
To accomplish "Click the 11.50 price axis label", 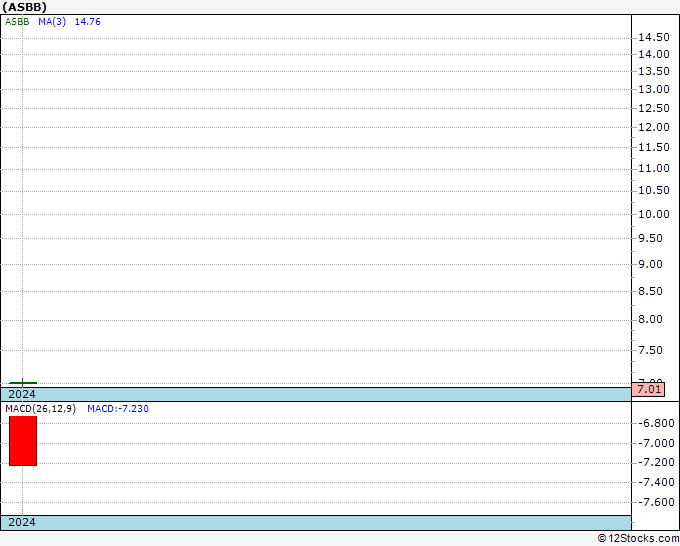I will (x=654, y=147).
